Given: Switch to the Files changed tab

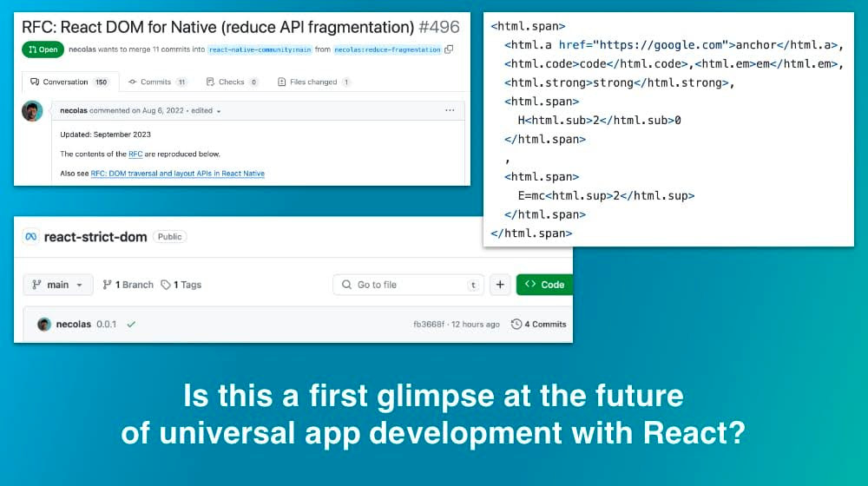Looking at the screenshot, I should [314, 82].
